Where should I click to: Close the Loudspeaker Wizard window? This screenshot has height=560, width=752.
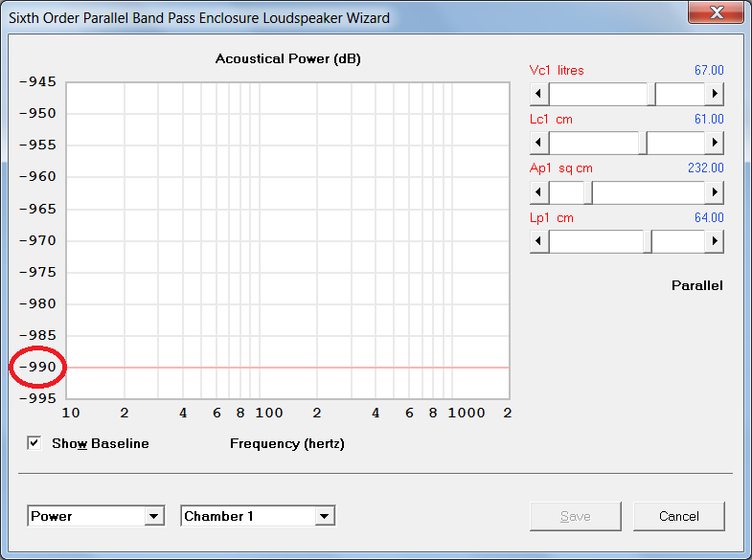[x=716, y=12]
